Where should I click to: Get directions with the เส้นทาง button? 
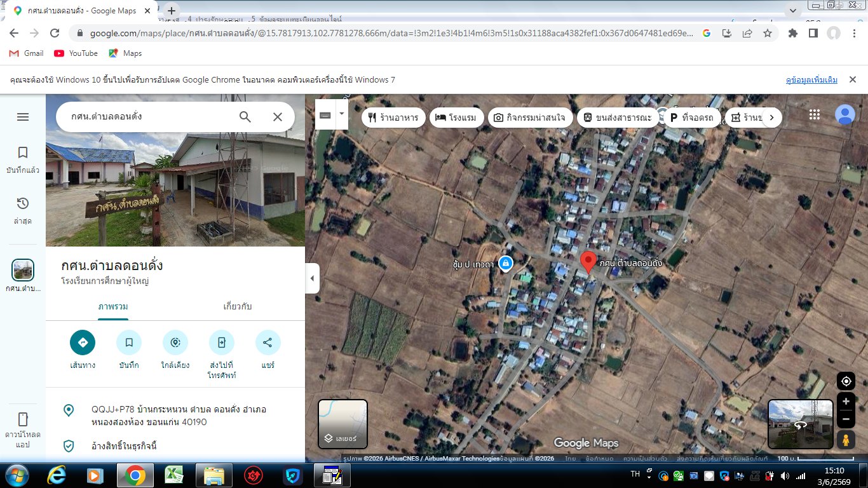tap(83, 342)
